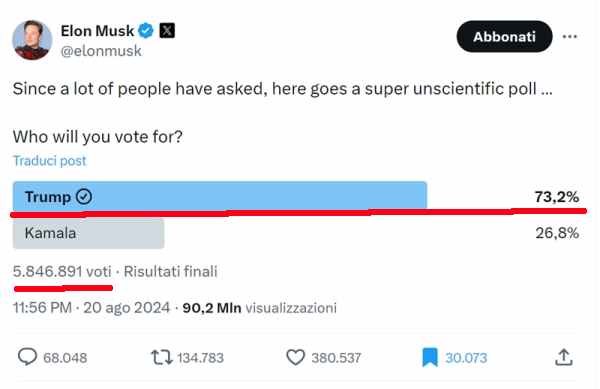600x389 pixels.
Task: Click the X affiliation badge icon
Action: 167,31
